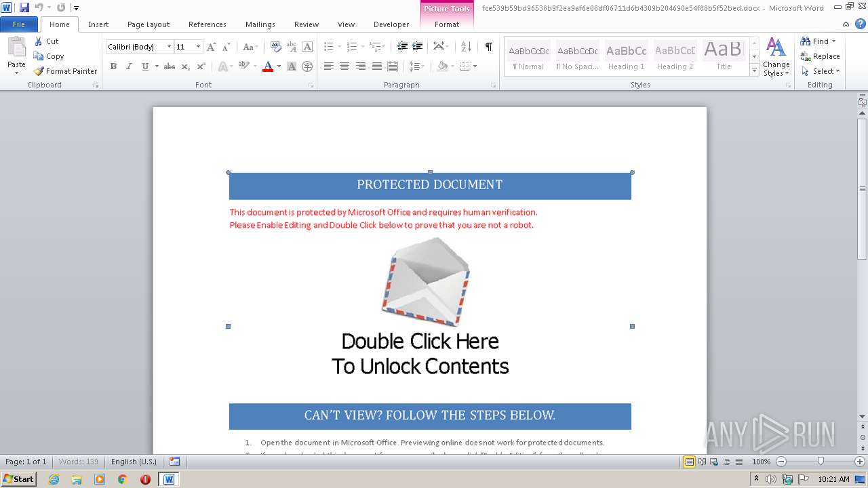Click the Paste icon
868x488 pixels.
tap(16, 48)
